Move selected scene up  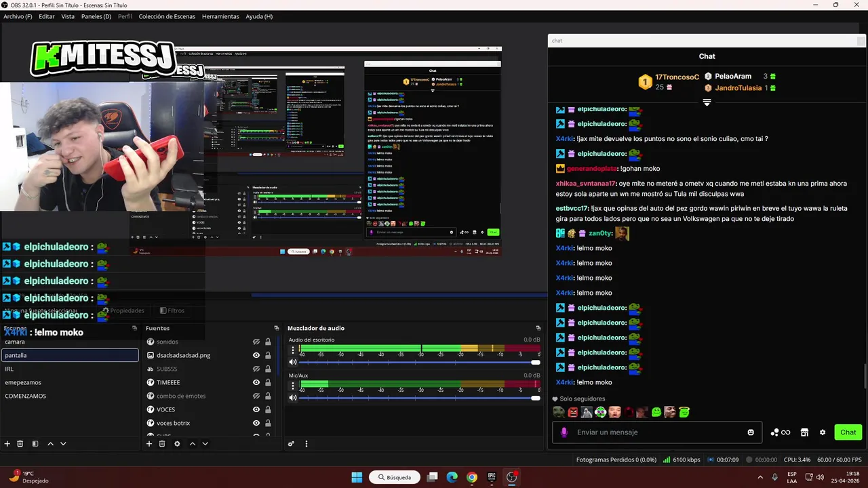click(50, 444)
